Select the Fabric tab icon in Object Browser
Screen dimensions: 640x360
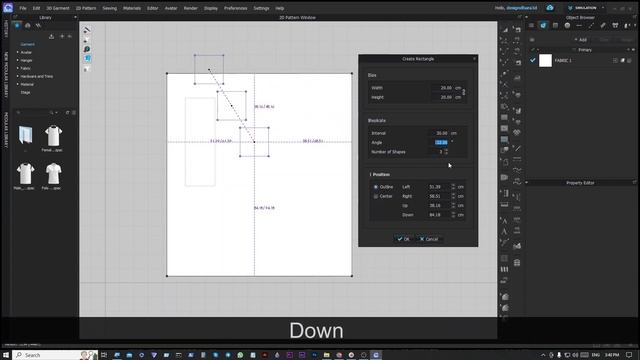(543, 25)
